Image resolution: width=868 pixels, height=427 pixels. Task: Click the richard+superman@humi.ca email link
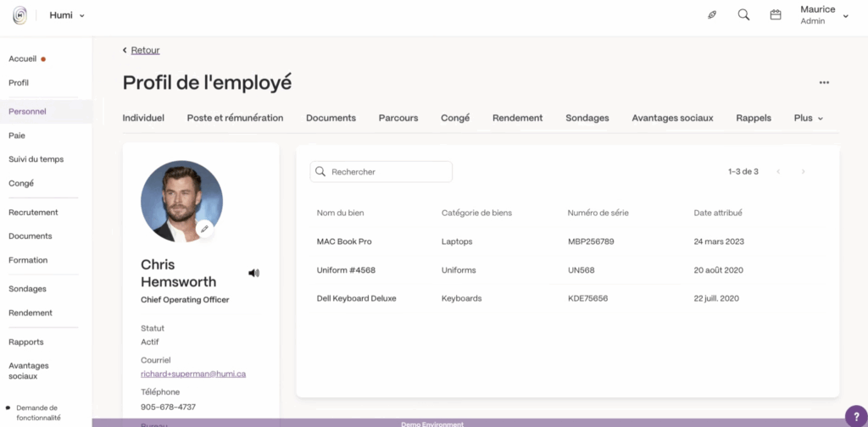point(193,374)
